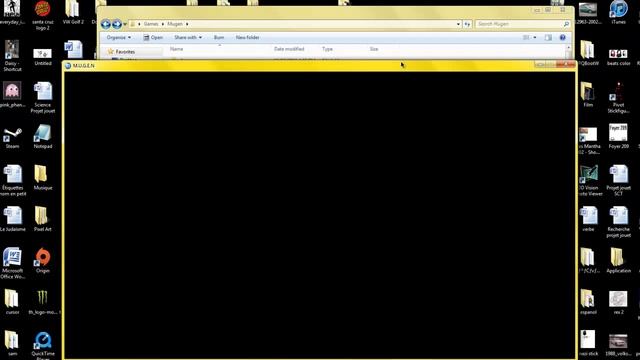Open the address bar history dropdown
This screenshot has height=360, width=640.
(x=458, y=24)
